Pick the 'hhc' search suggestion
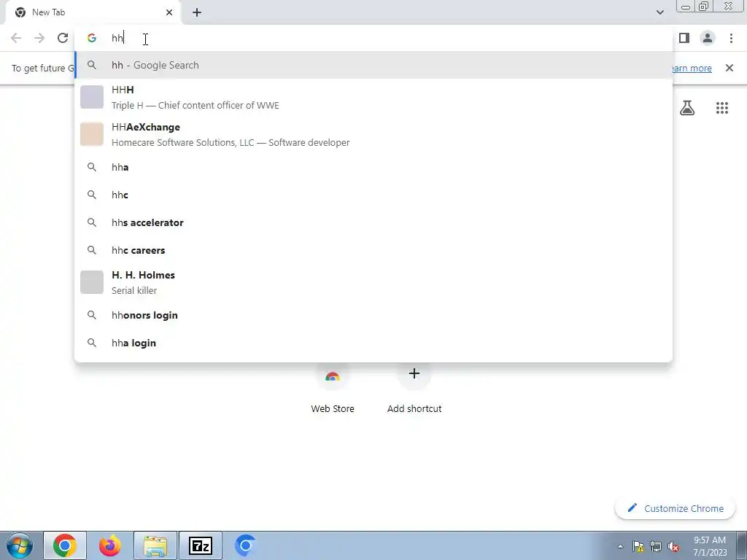The width and height of the screenshot is (747, 560). (x=373, y=195)
